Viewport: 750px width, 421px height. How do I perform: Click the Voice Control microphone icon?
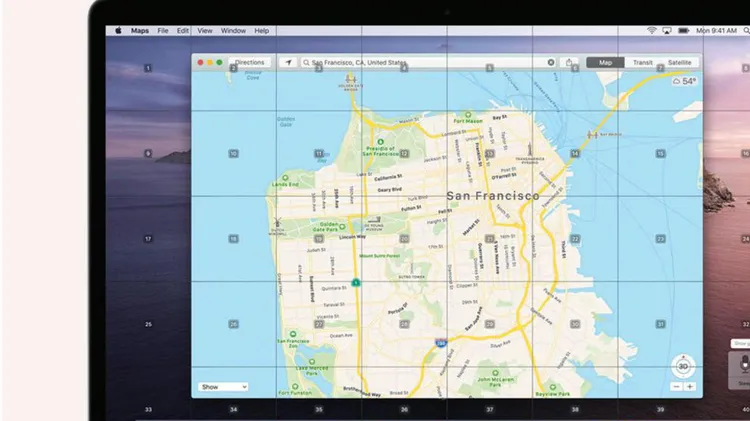(x=744, y=364)
